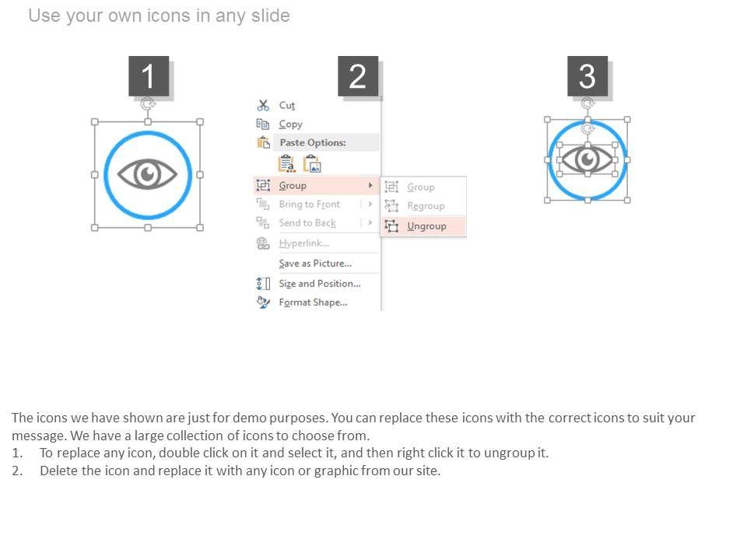This screenshot has height=560, width=747.
Task: Click the Format Shape paint bucket icon
Action: [x=263, y=303]
